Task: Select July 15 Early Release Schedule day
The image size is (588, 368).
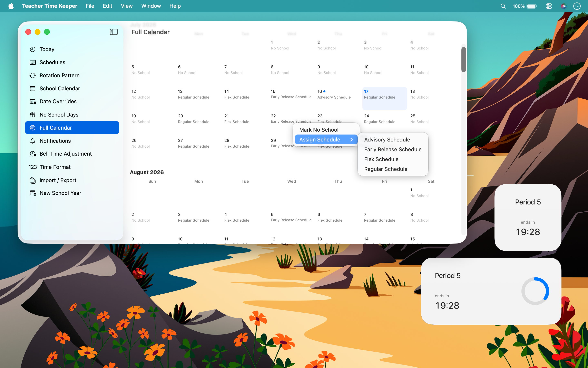Action: tap(292, 98)
